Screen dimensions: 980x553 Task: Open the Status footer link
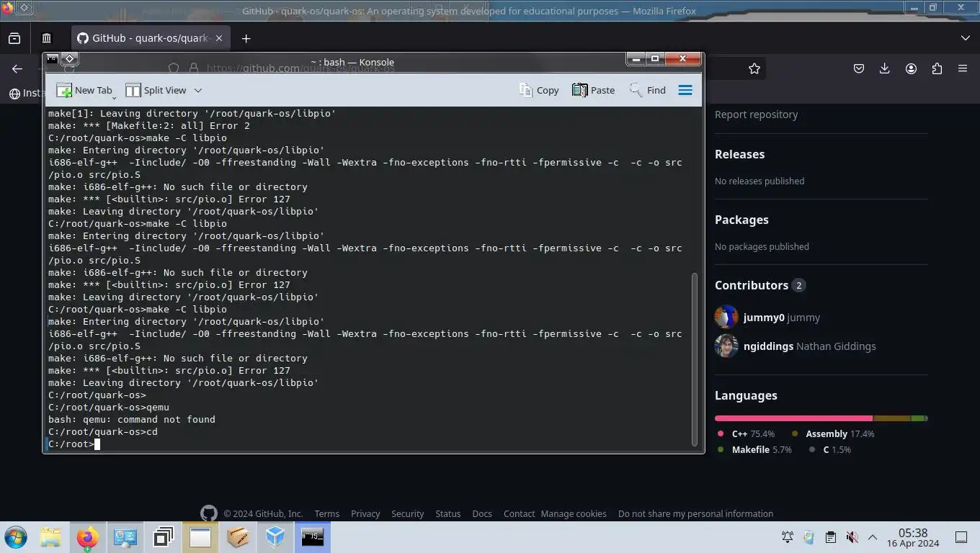coord(447,513)
